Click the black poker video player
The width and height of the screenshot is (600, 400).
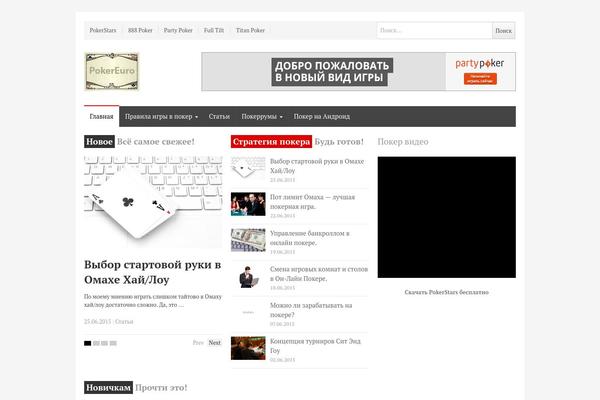tap(447, 217)
